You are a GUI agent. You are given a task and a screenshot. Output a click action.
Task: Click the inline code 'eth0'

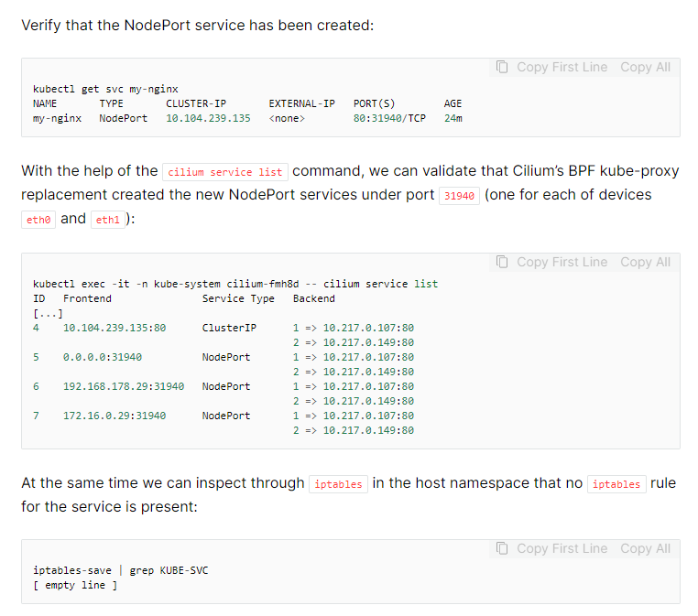click(x=38, y=220)
